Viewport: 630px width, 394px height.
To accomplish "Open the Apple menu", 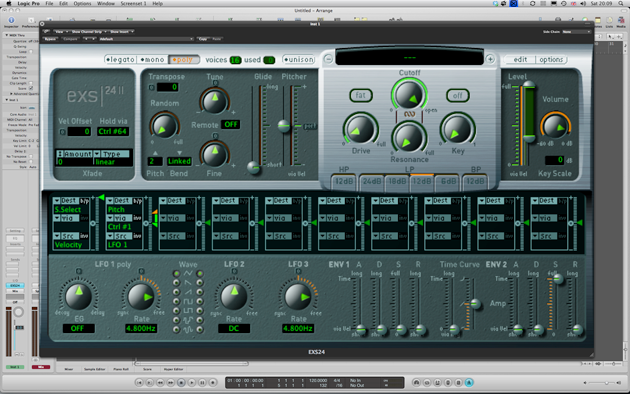I will pyautogui.click(x=8, y=3).
